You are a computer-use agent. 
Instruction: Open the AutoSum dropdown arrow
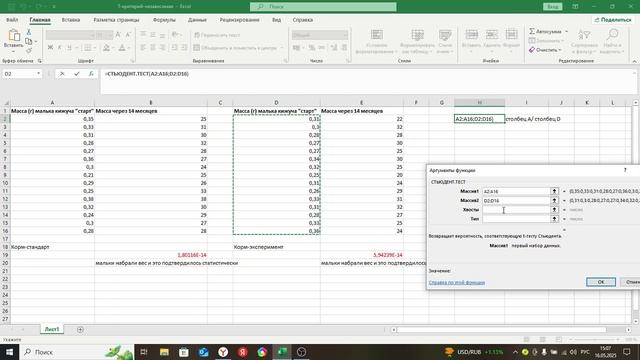click(567, 31)
